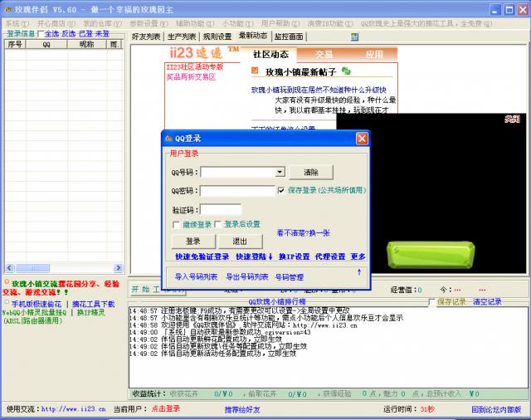Screen dimensions: 531x420
Task: Click into the QQ密码 input field
Action: pyautogui.click(x=237, y=191)
